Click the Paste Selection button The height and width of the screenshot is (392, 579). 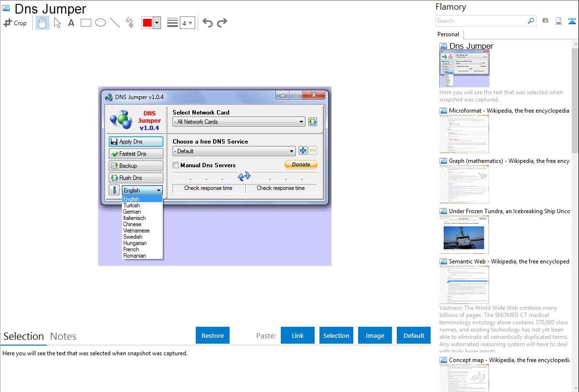[x=336, y=335]
